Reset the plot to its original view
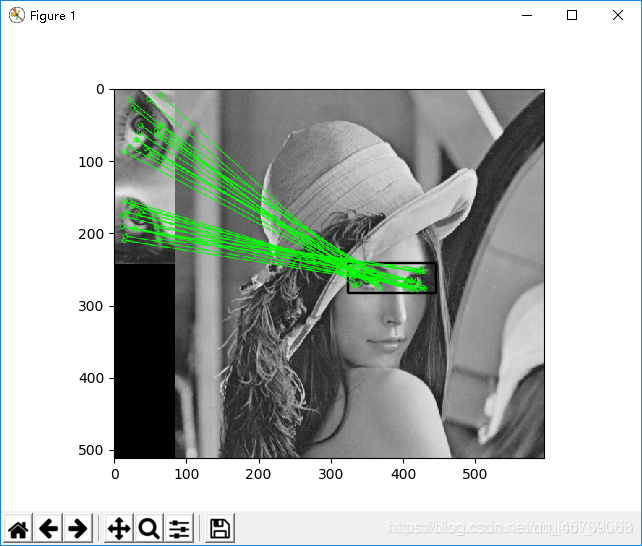 pyautogui.click(x=18, y=528)
